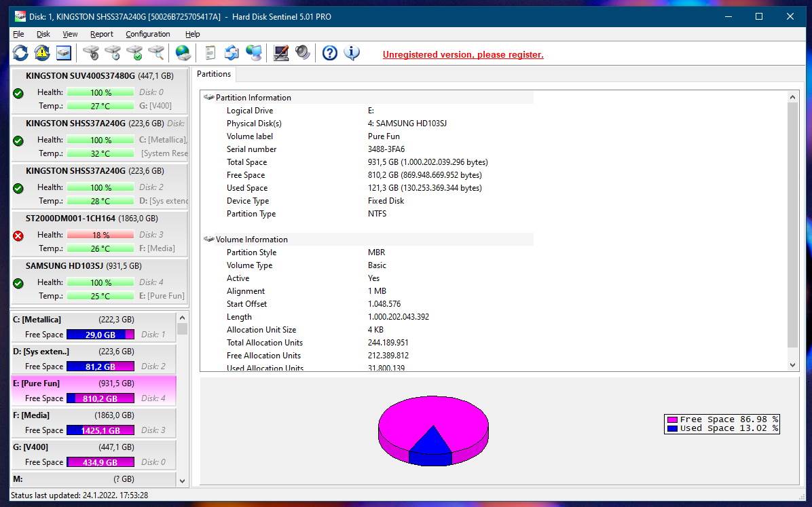Switch to the Partitions tab
The image size is (812, 507).
coord(214,74)
